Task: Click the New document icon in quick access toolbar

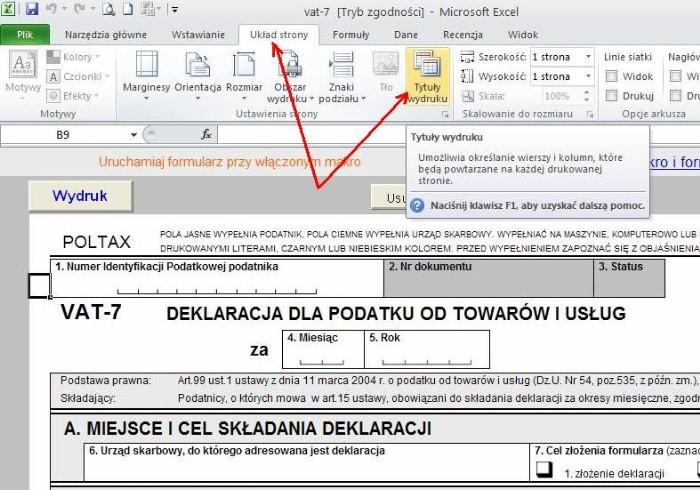Action: pyautogui.click(x=128, y=8)
